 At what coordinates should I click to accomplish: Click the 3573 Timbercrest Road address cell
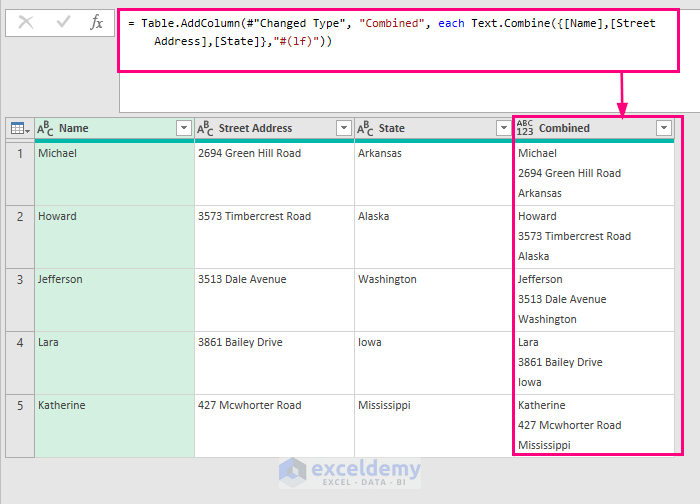click(275, 237)
